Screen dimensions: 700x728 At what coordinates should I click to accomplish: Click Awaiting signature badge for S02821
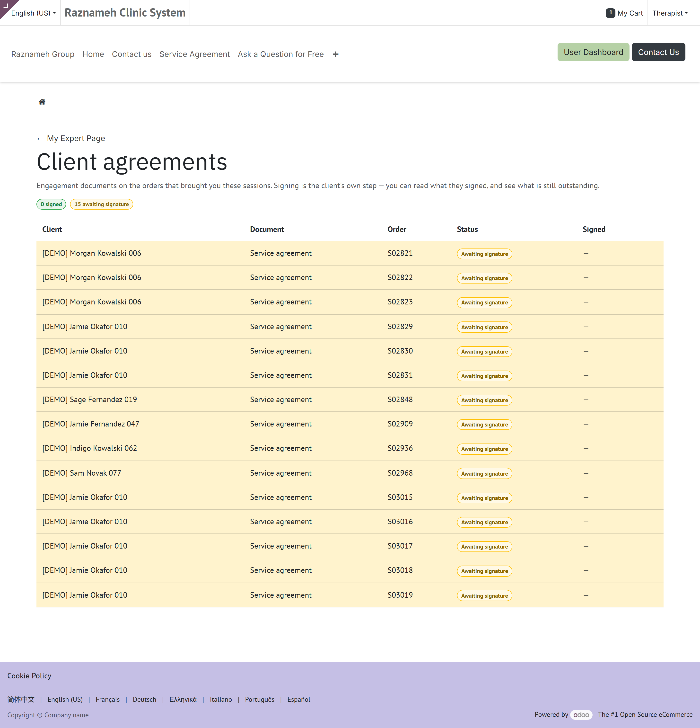click(x=484, y=254)
